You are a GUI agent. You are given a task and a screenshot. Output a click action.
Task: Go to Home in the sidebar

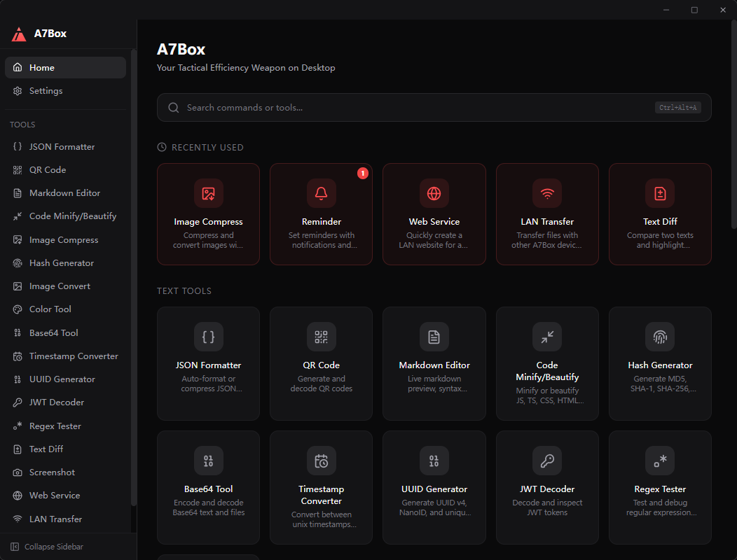coord(65,68)
